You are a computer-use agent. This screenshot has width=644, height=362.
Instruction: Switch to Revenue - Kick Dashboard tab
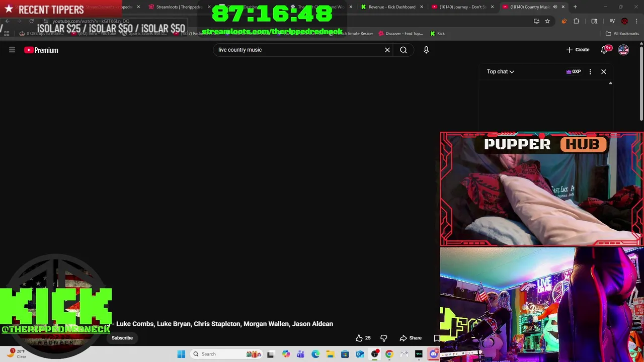[x=391, y=7]
